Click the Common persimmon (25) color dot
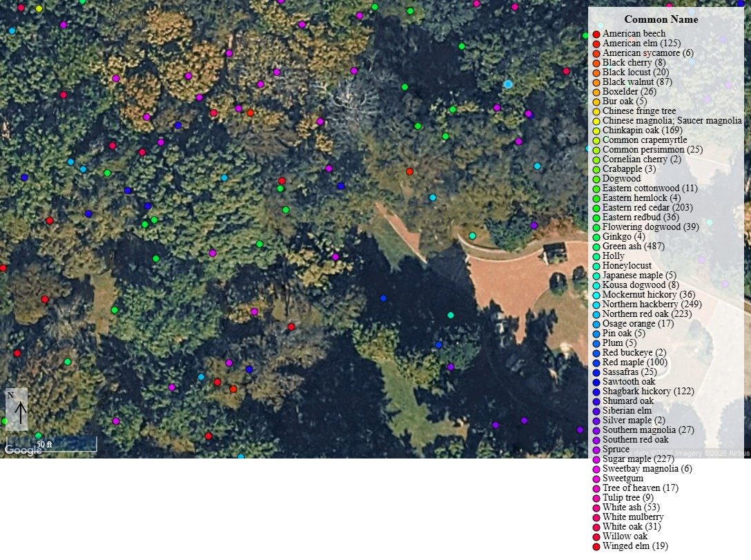751x560 pixels. [x=596, y=150]
